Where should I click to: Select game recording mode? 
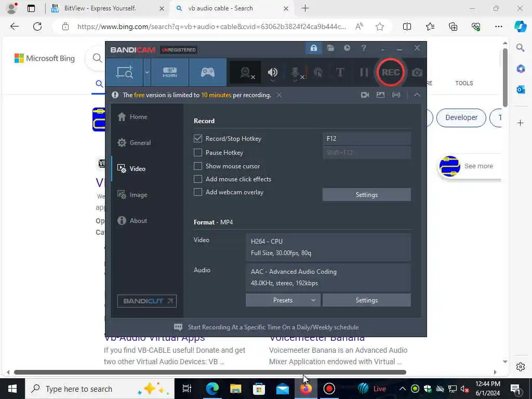208,72
